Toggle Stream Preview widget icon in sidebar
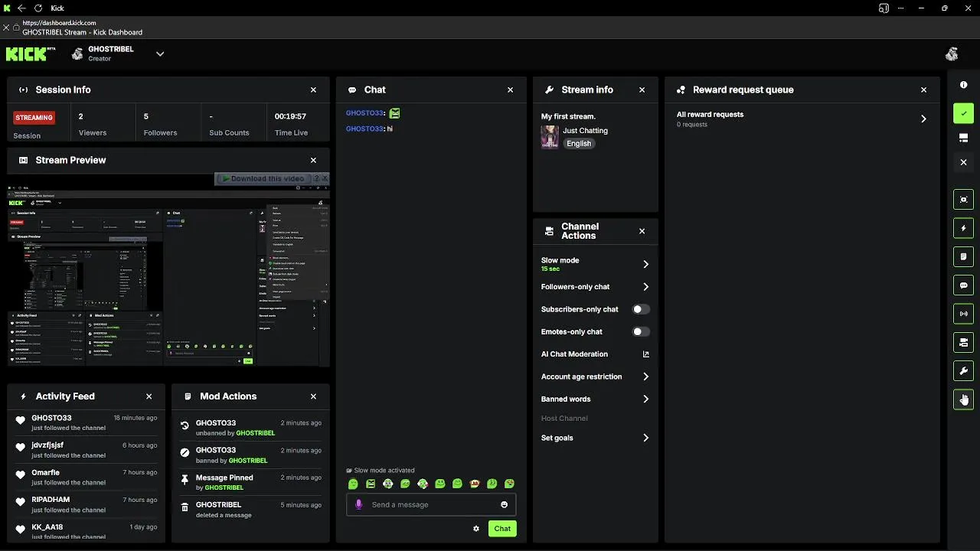980x551 pixels. click(963, 199)
